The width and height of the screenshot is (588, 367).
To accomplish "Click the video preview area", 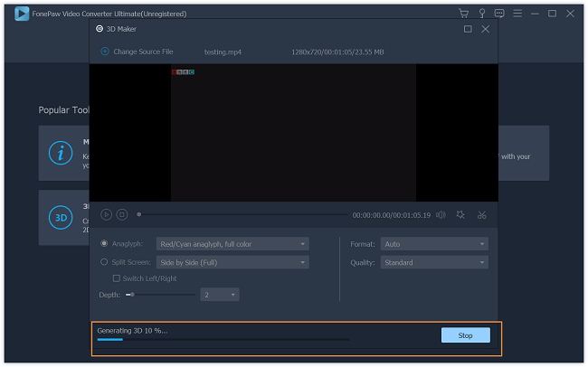I will click(x=294, y=133).
